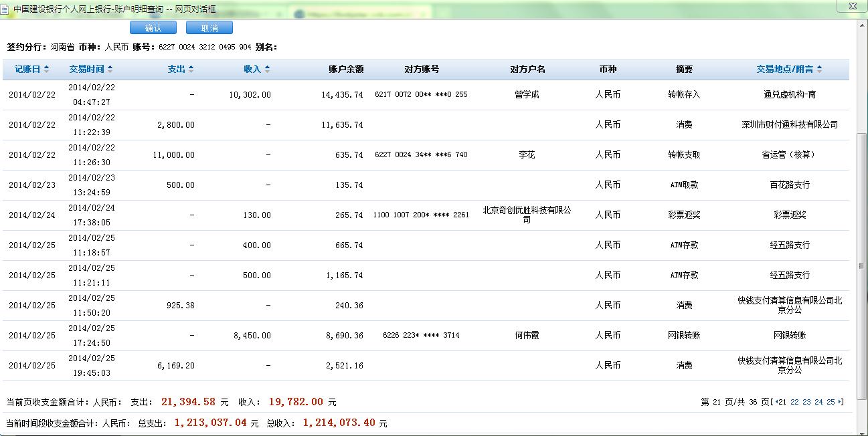The width and height of the screenshot is (868, 436).
Task: Click the 确认 confirm button
Action: click(x=153, y=28)
